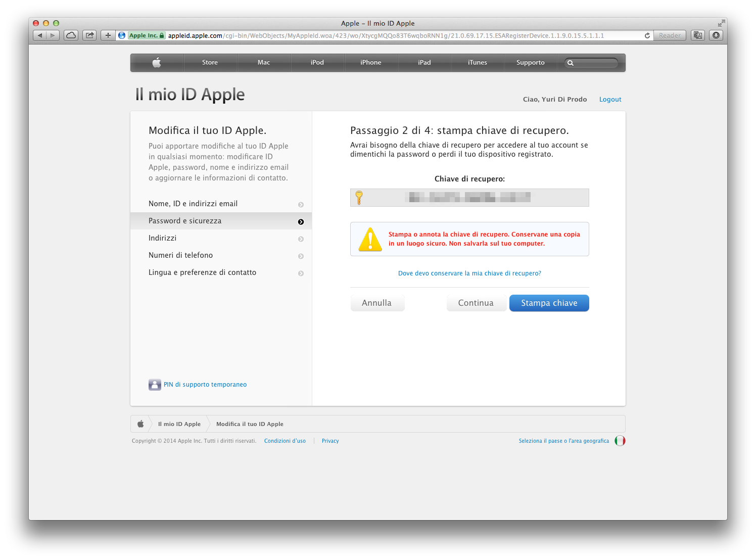Image resolution: width=756 pixels, height=560 pixels.
Task: Click the Safari address bar URL
Action: 386,35
